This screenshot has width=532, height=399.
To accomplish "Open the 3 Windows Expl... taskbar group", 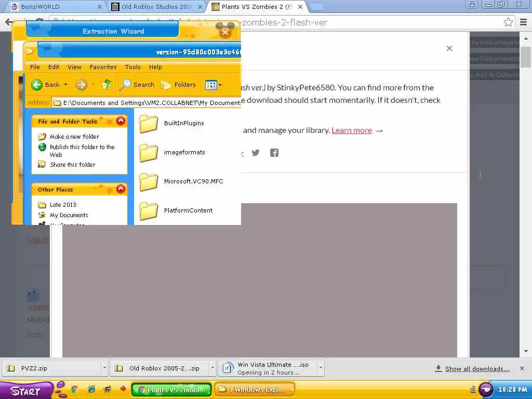I will (255, 390).
